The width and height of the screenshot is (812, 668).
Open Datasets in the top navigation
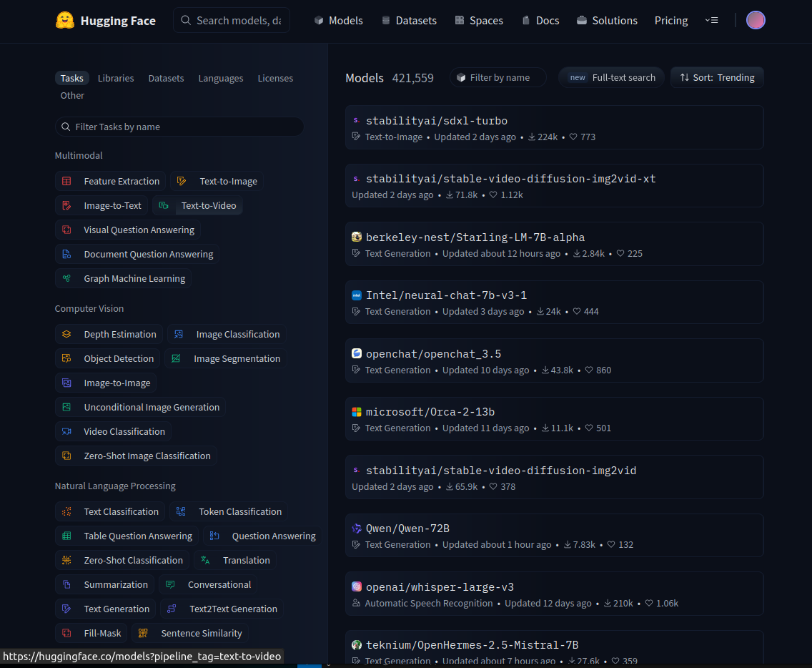409,20
